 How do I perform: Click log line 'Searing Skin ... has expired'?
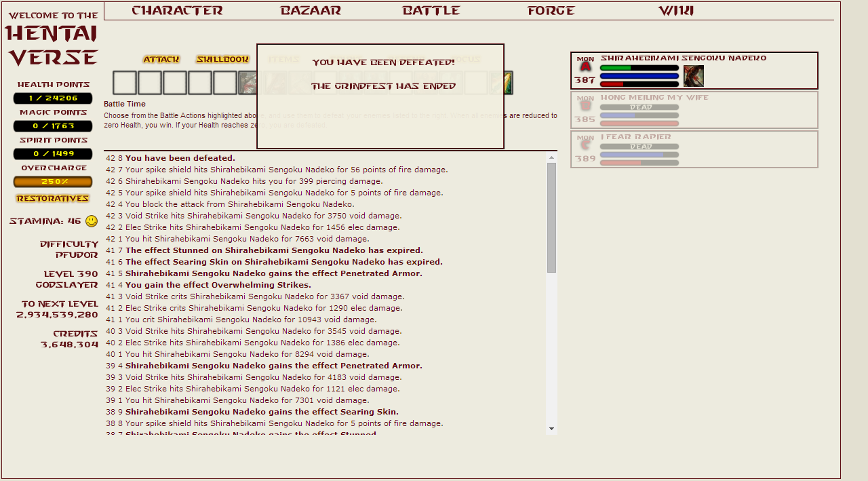click(283, 262)
